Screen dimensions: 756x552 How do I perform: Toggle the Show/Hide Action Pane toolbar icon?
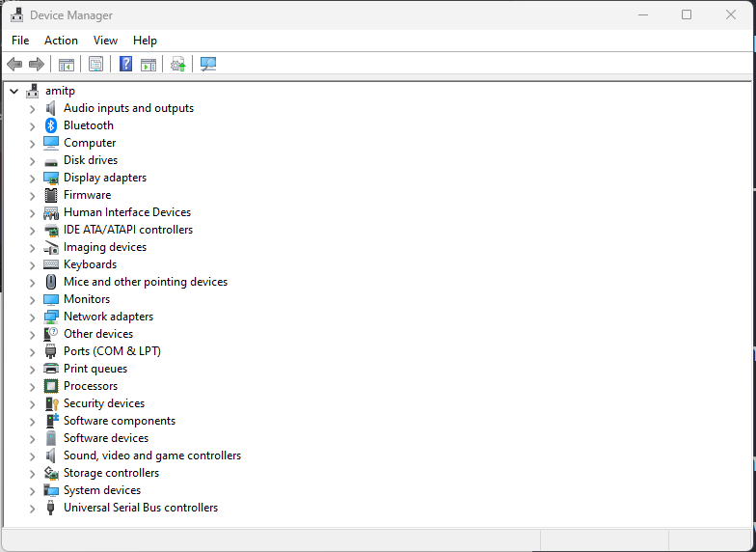click(148, 64)
